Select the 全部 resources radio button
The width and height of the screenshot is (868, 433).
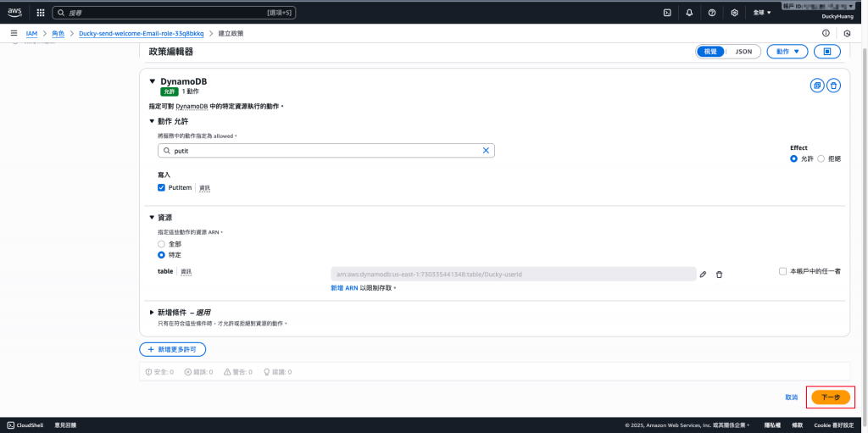161,244
